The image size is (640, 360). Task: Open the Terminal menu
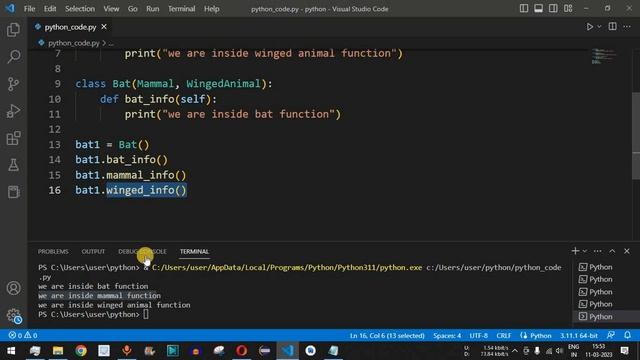(182, 9)
